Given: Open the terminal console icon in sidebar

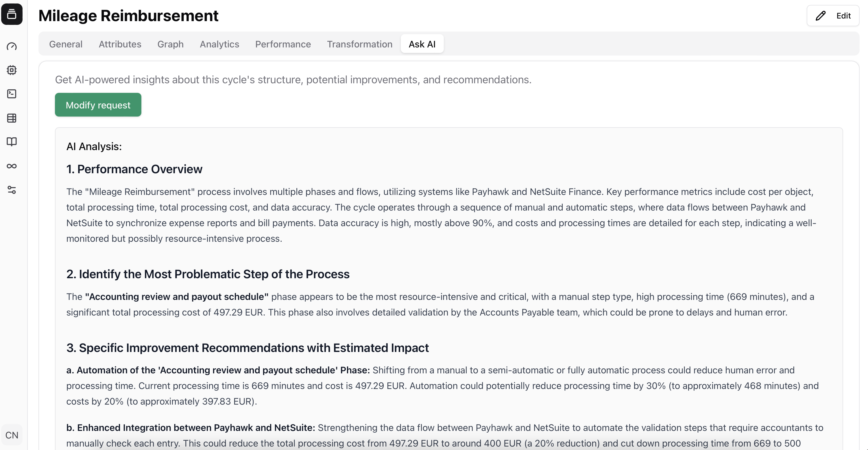Looking at the screenshot, I should pyautogui.click(x=12, y=94).
